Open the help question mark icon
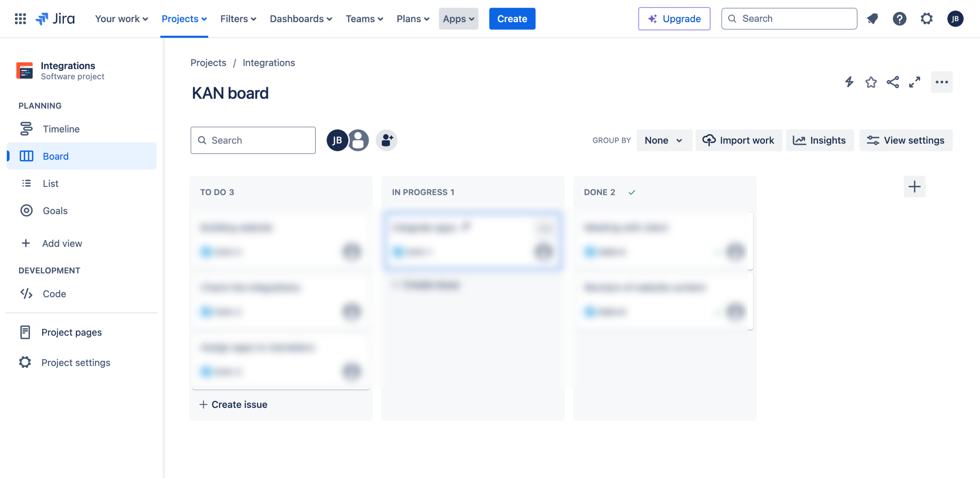980x478 pixels. 899,18
